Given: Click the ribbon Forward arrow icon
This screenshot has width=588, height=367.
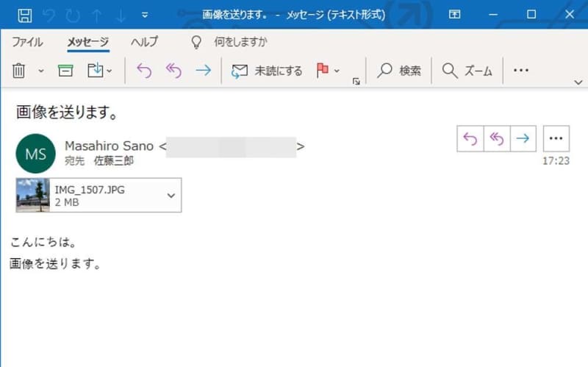Looking at the screenshot, I should (204, 70).
